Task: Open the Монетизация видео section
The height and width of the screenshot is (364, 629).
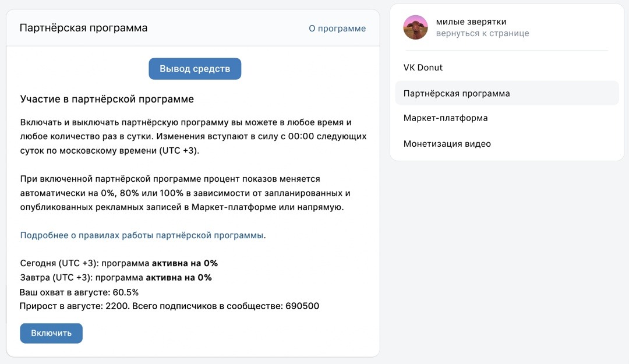Action: click(x=447, y=143)
